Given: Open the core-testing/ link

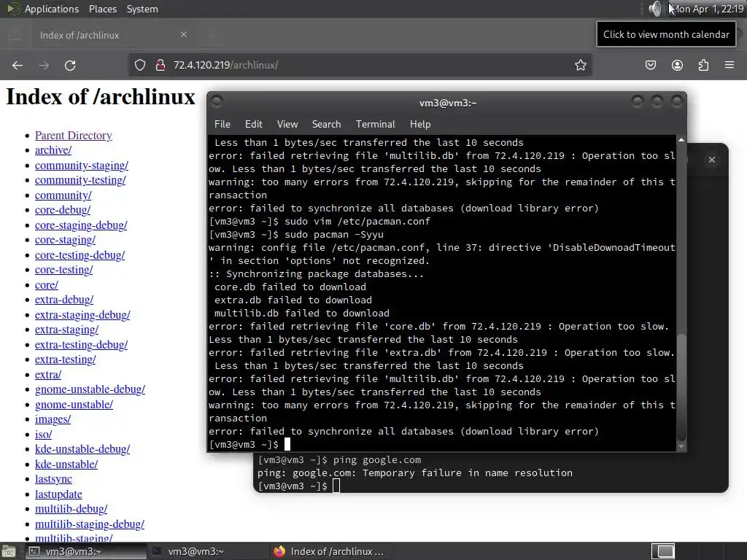Looking at the screenshot, I should [x=64, y=270].
